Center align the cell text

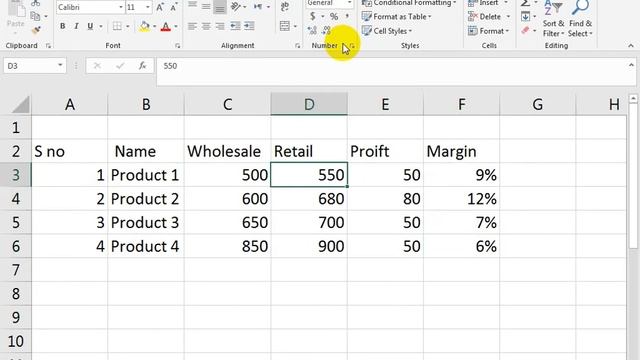(x=206, y=26)
